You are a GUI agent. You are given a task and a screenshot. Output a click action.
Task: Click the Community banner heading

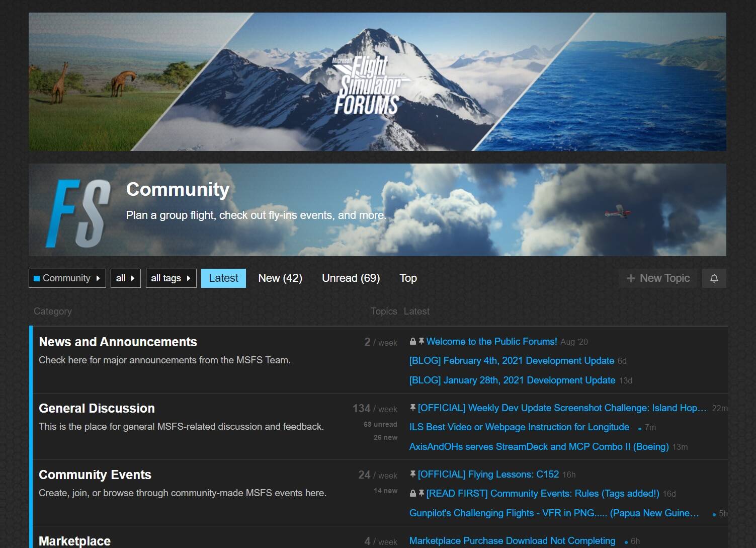tap(178, 189)
